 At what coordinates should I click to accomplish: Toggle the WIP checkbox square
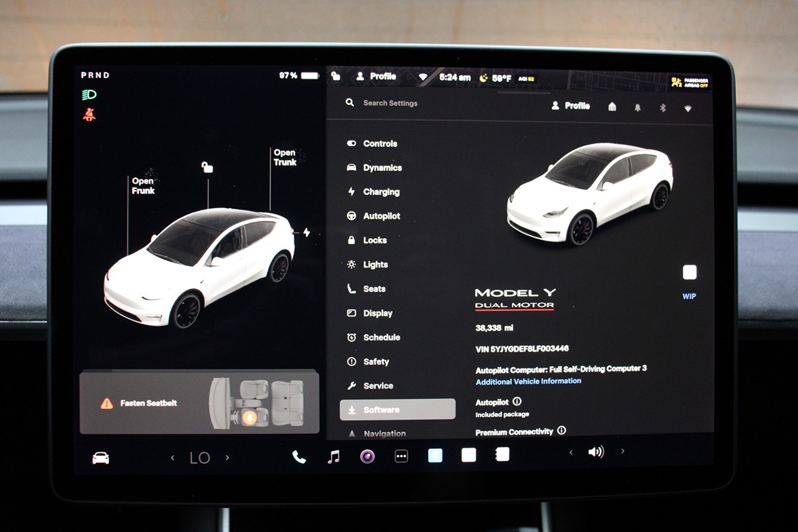pyautogui.click(x=690, y=272)
